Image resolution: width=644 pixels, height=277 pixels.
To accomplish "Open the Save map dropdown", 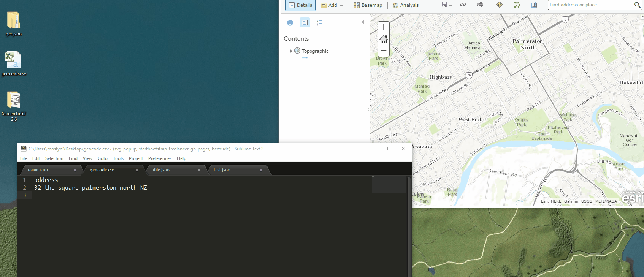I will tap(447, 5).
